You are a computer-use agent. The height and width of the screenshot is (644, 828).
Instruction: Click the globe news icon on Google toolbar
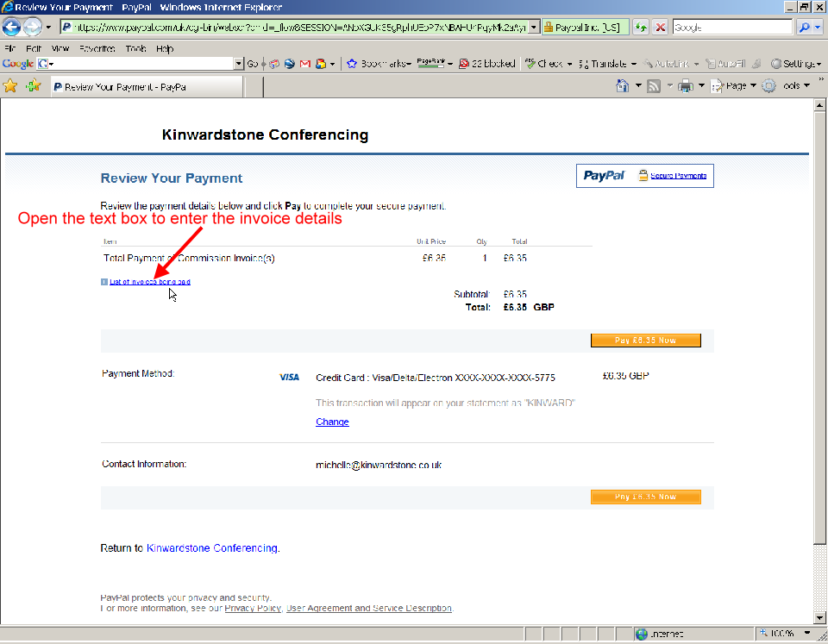(x=290, y=64)
